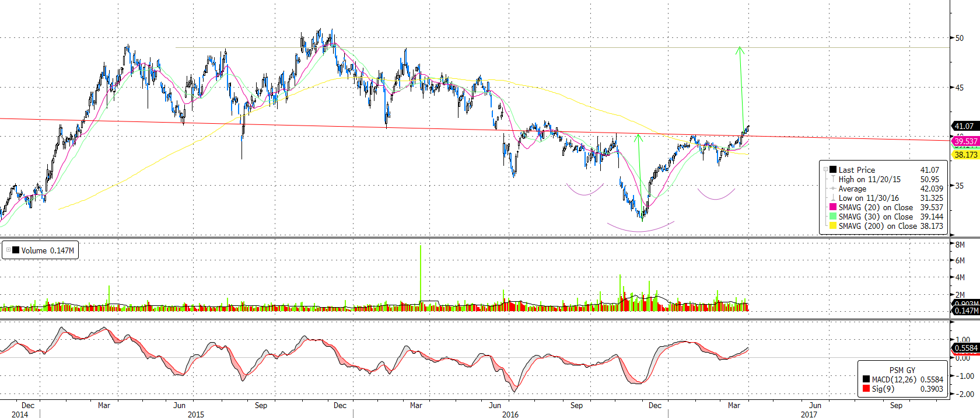The width and height of the screenshot is (980, 418).
Task: Click the 2017 year label on time axis
Action: [x=808, y=414]
